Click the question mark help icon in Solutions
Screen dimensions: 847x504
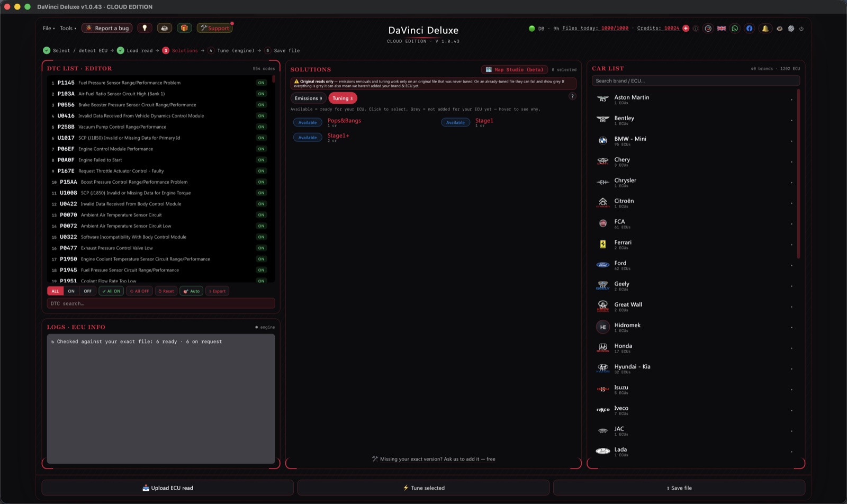point(572,96)
